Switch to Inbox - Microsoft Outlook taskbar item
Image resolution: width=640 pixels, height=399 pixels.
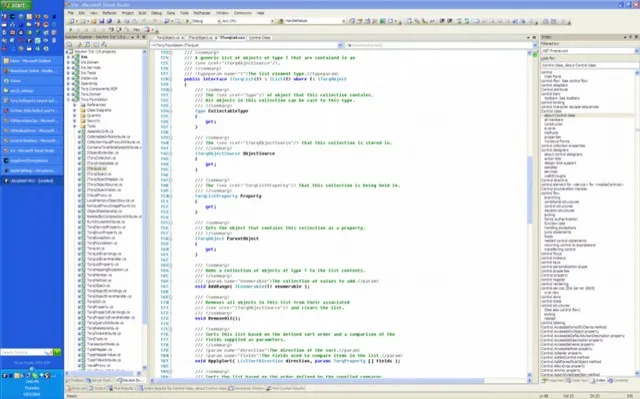(x=32, y=61)
